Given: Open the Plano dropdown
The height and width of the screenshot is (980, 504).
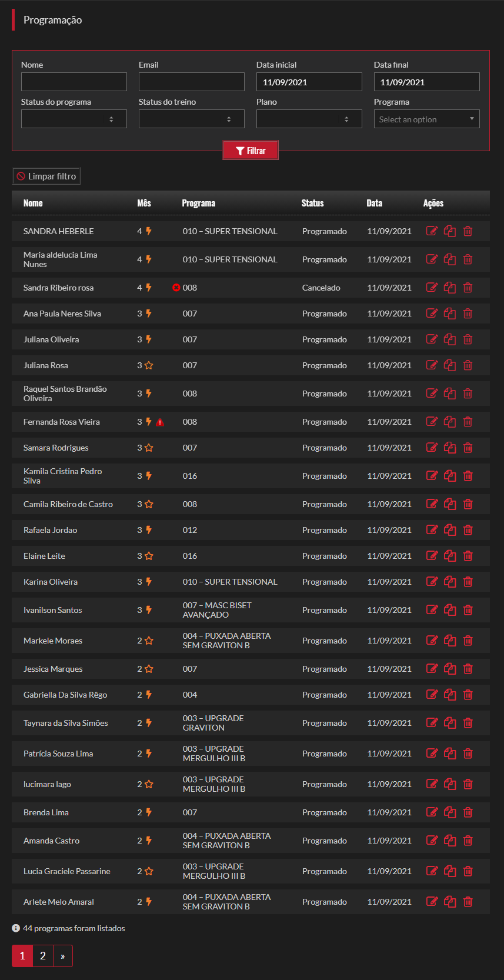Looking at the screenshot, I should click(309, 119).
